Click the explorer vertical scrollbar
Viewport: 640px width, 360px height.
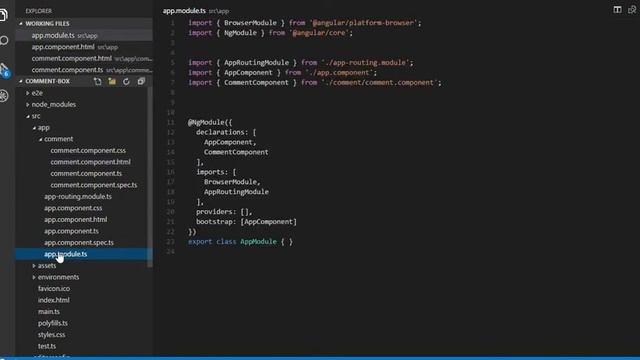(x=150, y=178)
